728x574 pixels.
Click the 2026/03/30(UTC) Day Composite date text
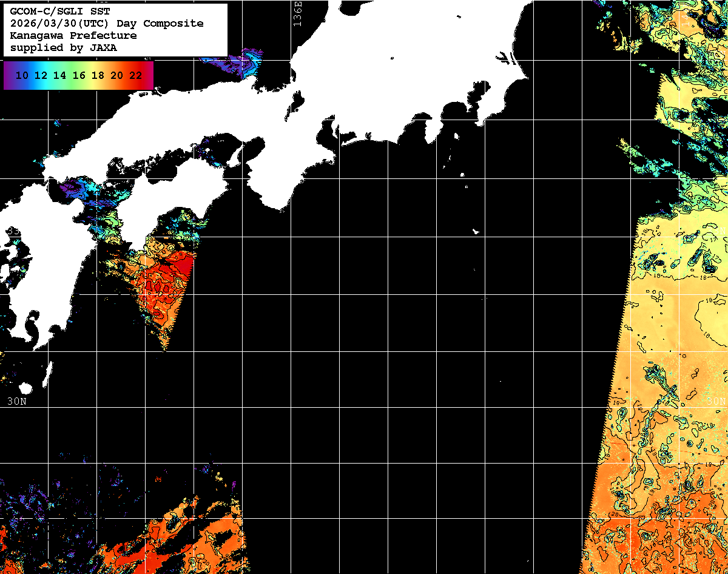107,24
